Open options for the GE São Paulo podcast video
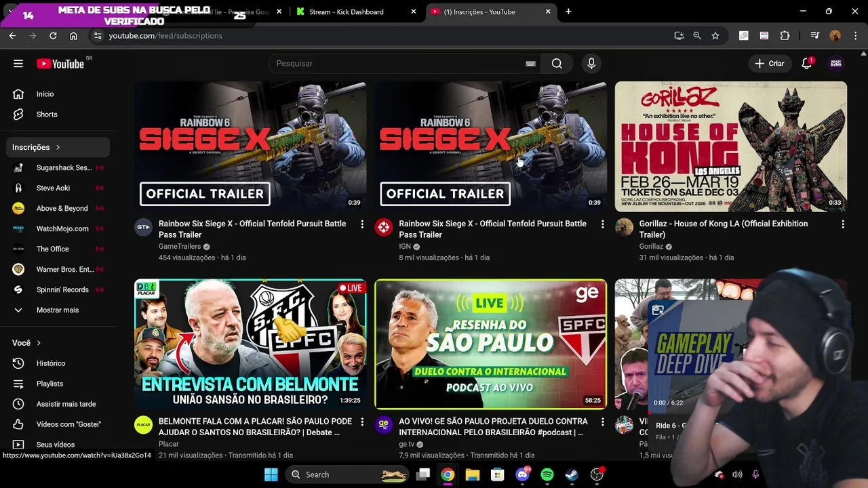868x488 pixels. pos(602,422)
